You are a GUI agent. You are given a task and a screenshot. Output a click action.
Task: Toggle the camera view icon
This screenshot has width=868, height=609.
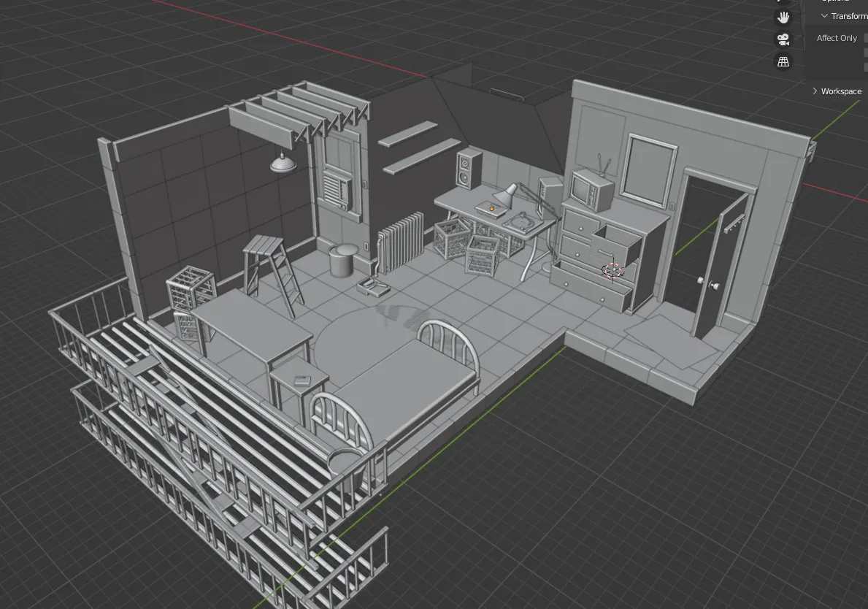point(783,39)
